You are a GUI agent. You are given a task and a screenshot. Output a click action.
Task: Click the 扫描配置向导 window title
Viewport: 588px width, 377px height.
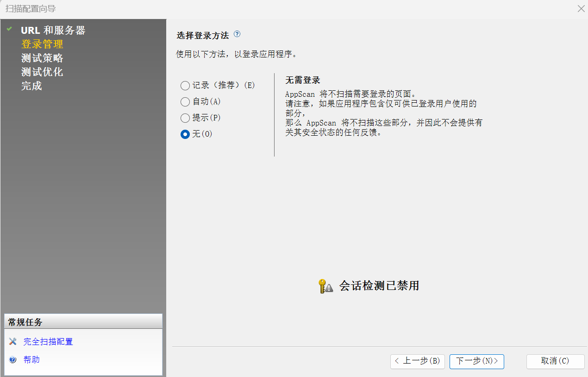coord(31,9)
